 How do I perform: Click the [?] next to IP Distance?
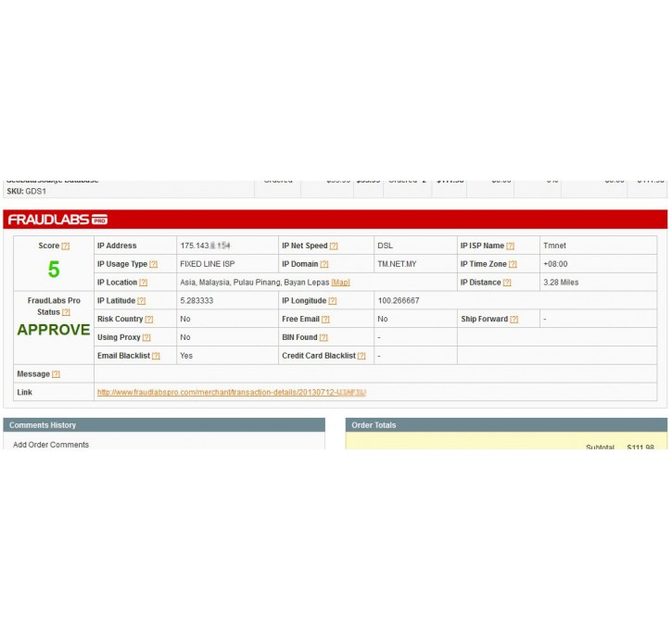[x=507, y=283]
